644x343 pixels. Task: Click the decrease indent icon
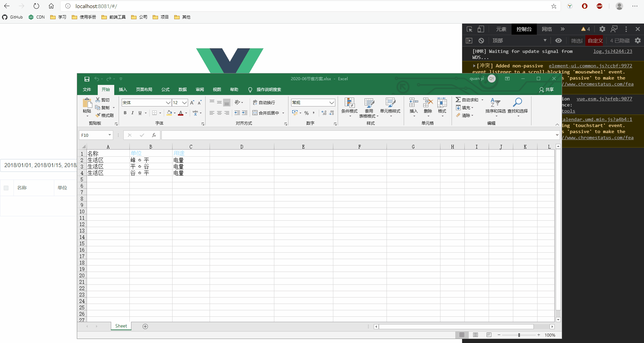pos(237,113)
